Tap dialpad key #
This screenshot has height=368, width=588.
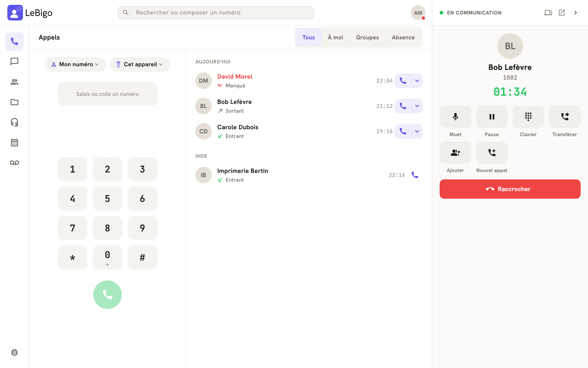[142, 258]
